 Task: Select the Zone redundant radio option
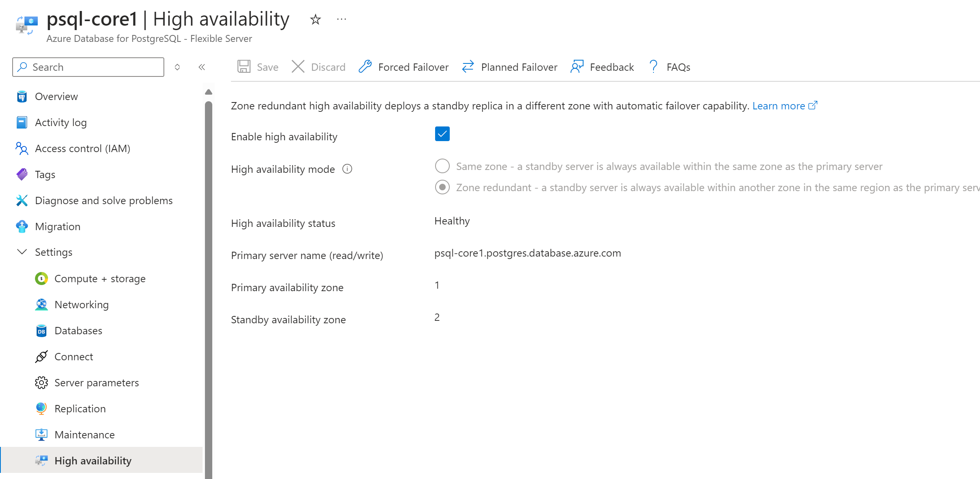click(x=442, y=187)
